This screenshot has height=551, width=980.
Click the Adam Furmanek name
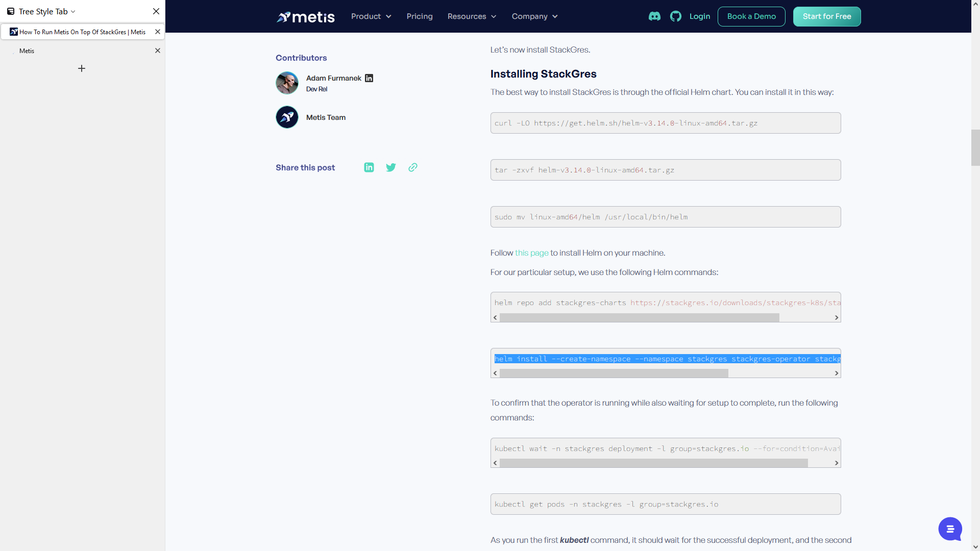[x=333, y=78]
